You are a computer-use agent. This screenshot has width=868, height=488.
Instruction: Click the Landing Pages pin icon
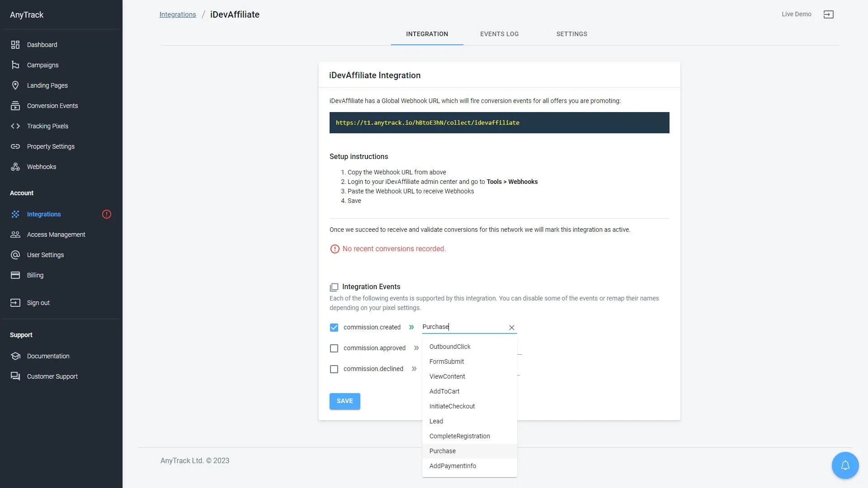15,85
